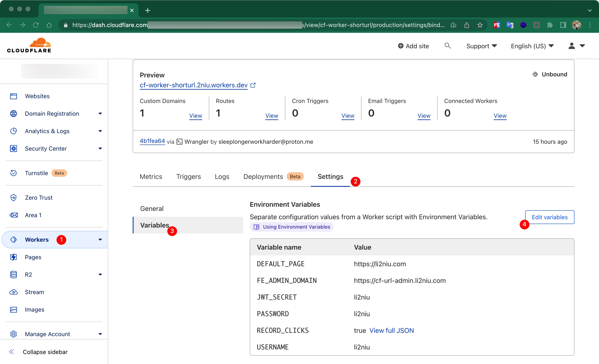The image size is (599, 364).
Task: Click the Domain Registration icon
Action: 14,113
